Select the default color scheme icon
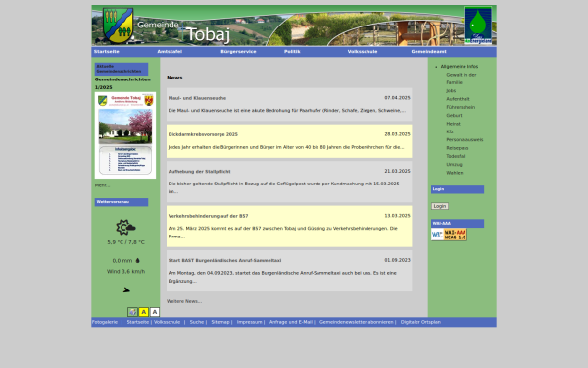588x368 pixels. click(x=132, y=312)
